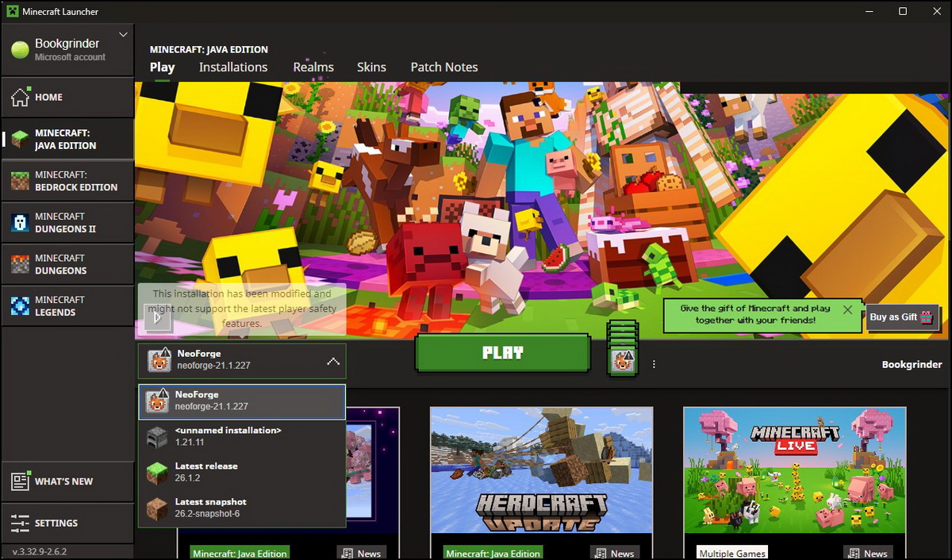This screenshot has height=560, width=952.
Task: Click the Buy as Gift button
Action: (902, 317)
